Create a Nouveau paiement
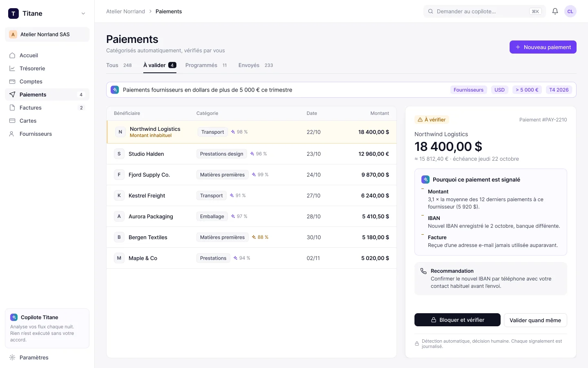588x368 pixels. click(543, 47)
